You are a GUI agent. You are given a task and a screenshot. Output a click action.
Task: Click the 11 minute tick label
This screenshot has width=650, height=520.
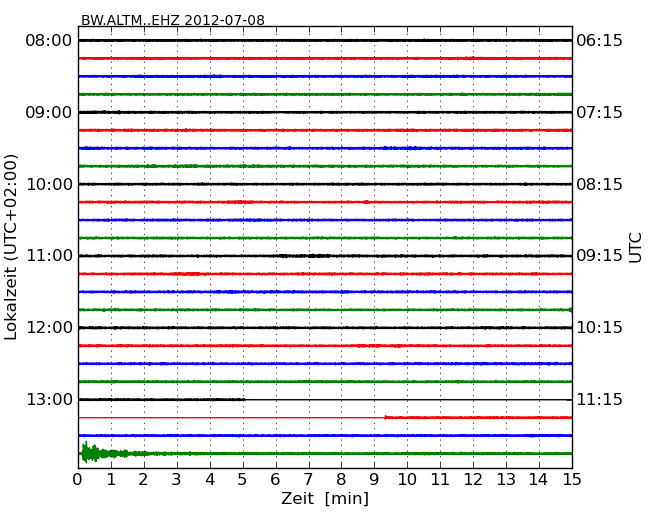440,480
